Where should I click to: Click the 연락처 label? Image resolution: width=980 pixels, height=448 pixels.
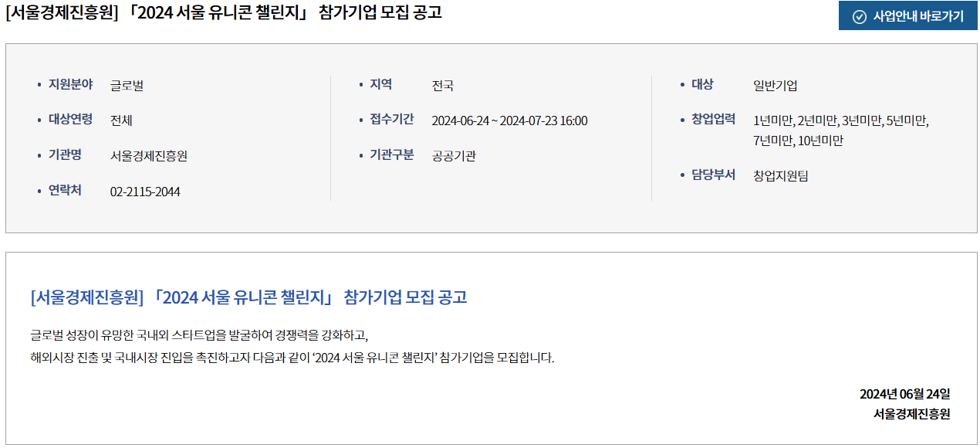coord(65,190)
